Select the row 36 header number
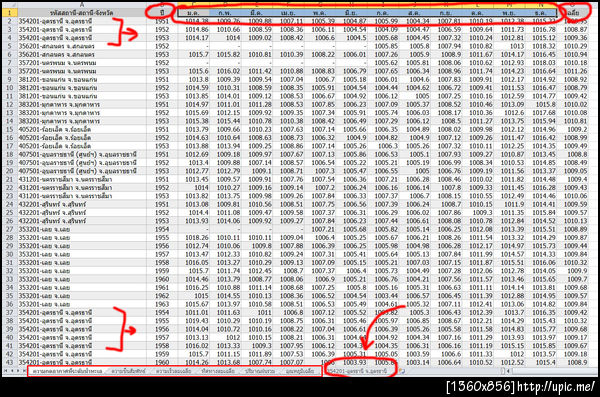 (10, 304)
